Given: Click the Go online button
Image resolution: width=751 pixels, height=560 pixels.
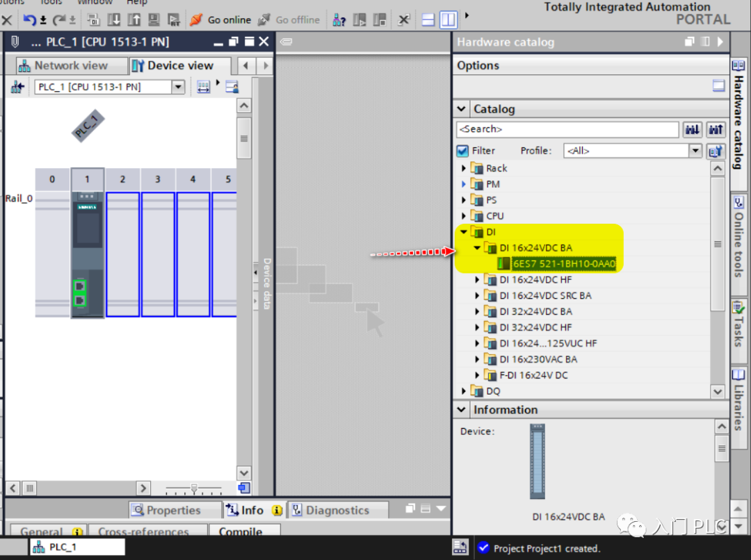Looking at the screenshot, I should tap(220, 19).
